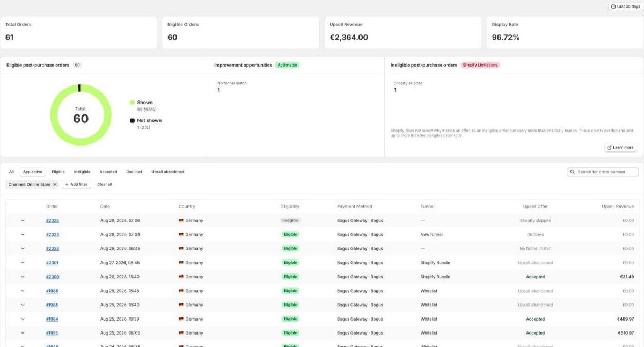Click the calendar icon beside Last 30 days
This screenshot has height=347, width=644.
pos(613,6)
